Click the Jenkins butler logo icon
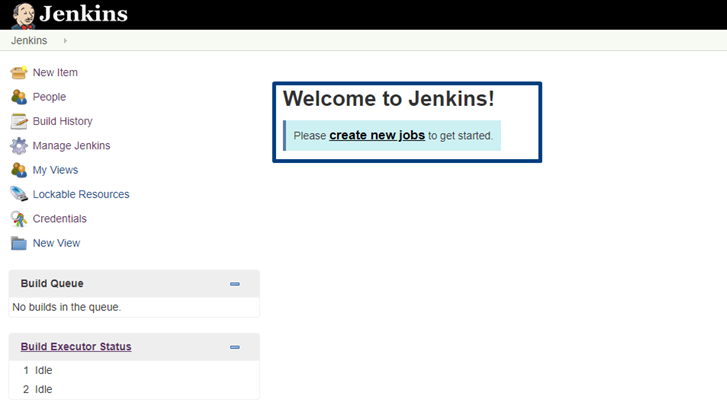727x405 pixels. tap(24, 15)
